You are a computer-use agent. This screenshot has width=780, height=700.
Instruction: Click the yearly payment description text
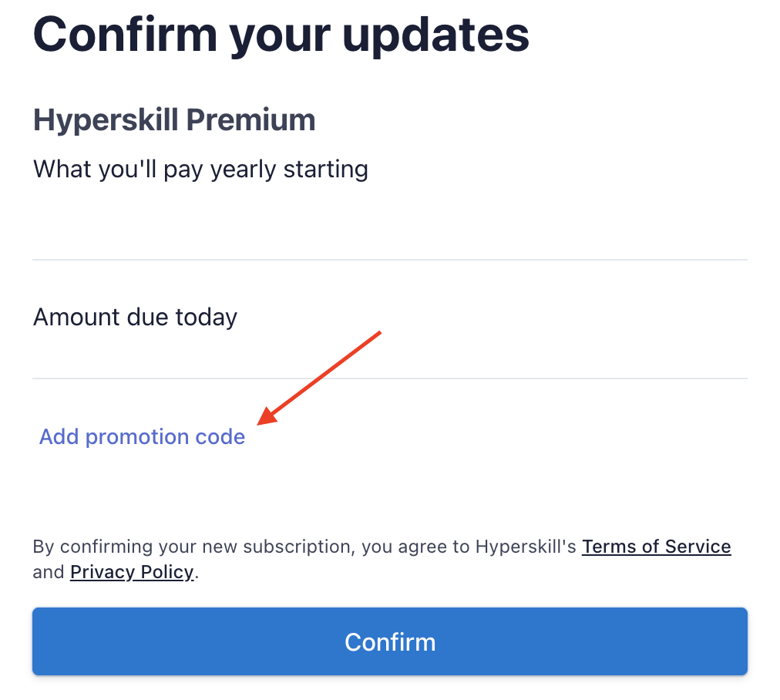click(x=200, y=169)
